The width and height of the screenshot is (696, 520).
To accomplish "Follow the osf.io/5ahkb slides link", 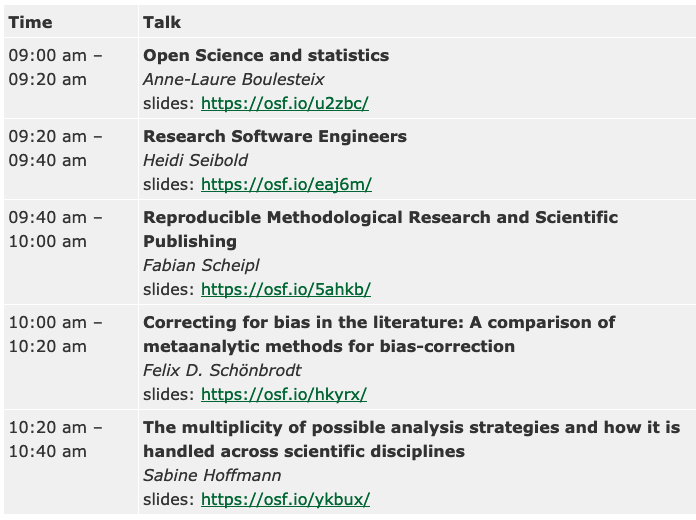I will pyautogui.click(x=285, y=289).
